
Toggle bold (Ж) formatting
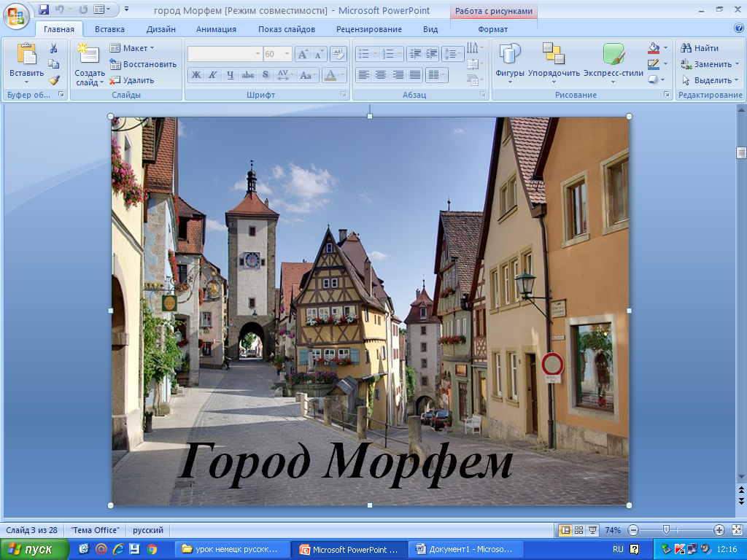(x=196, y=74)
